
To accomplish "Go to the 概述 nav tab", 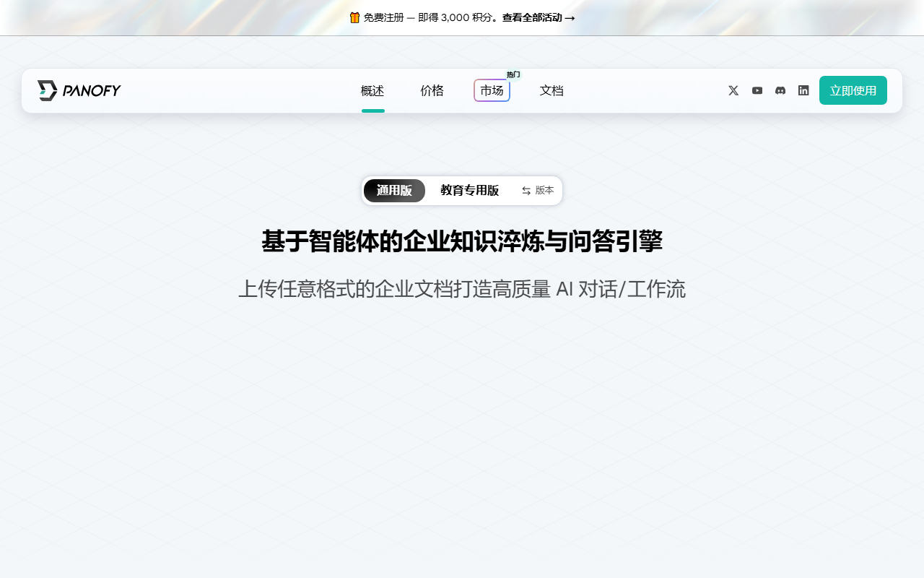I will [x=372, y=91].
